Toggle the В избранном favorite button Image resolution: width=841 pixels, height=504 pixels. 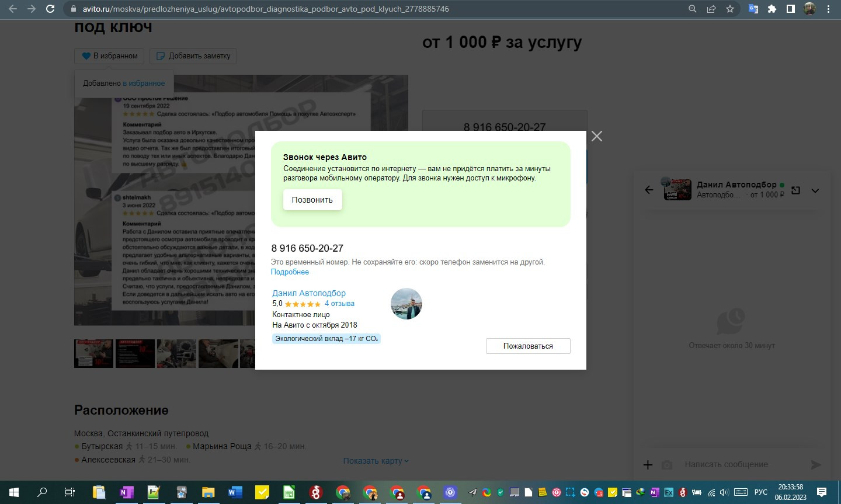click(110, 56)
